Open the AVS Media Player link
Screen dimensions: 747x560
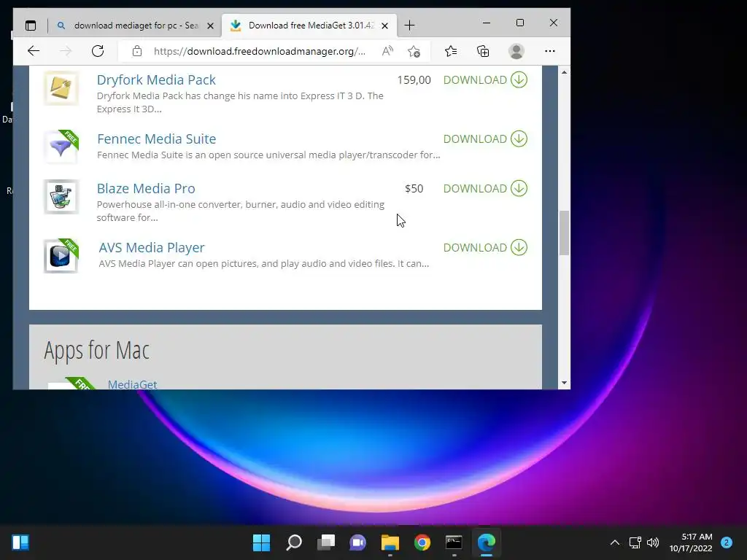point(152,247)
